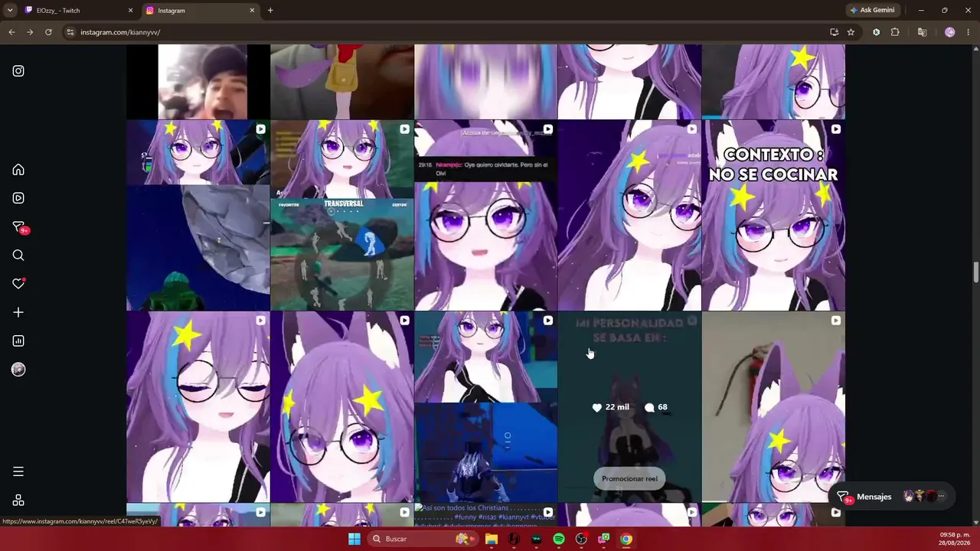Viewport: 980px width, 551px height.
Task: Click the 22 mil likes count
Action: [611, 407]
